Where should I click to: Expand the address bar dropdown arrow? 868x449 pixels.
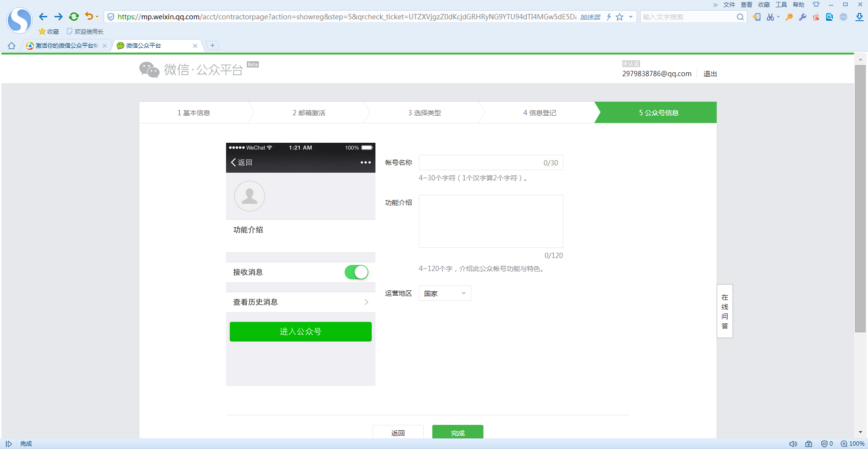631,17
